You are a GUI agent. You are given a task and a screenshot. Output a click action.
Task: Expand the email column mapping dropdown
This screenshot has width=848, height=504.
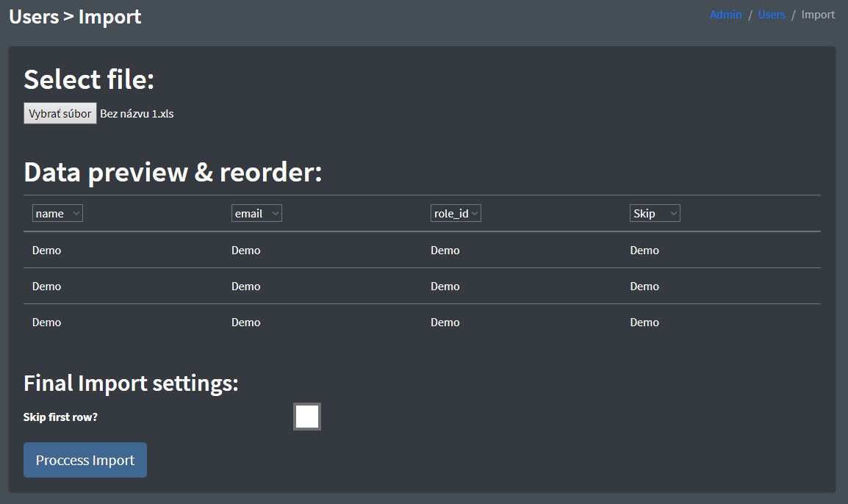pos(256,213)
